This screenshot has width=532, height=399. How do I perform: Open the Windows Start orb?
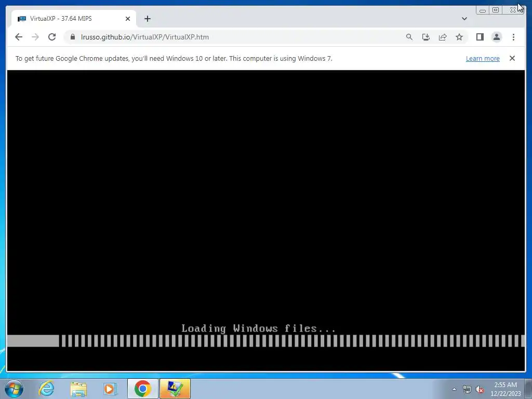14,389
